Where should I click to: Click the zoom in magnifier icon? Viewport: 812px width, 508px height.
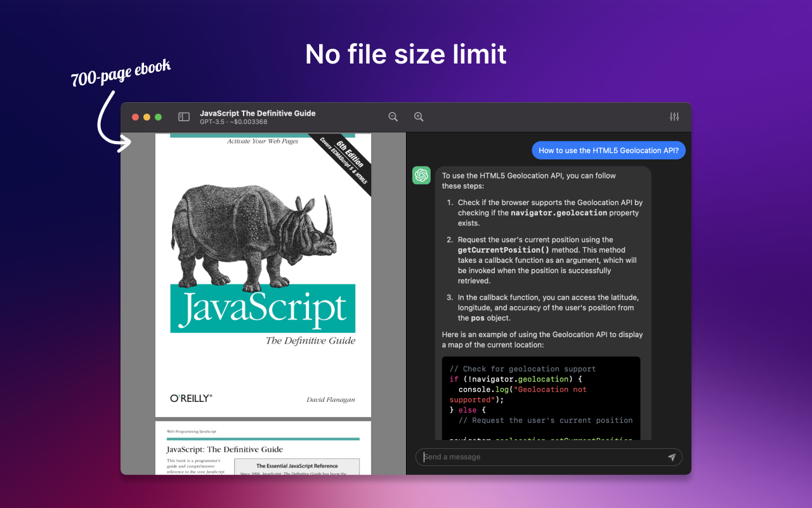point(419,117)
